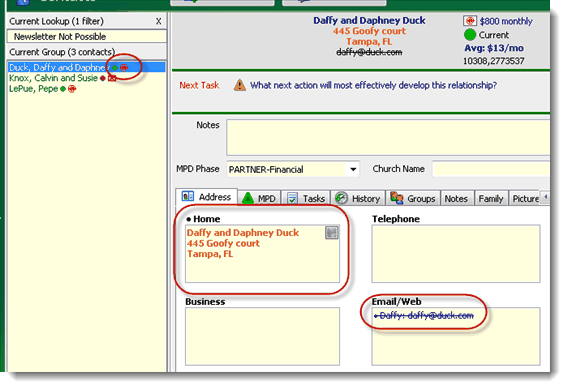Open the $800 monthly pledge link
This screenshot has height=389, width=567.
coord(506,21)
